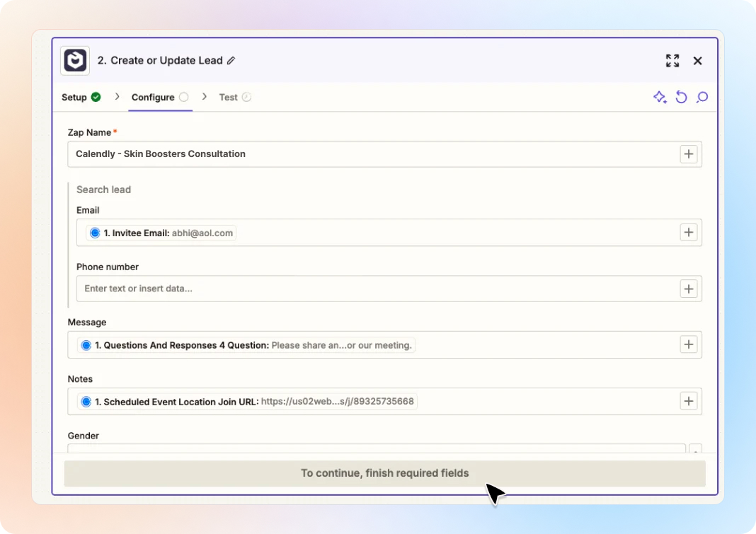Screen dimensions: 756x534
Task: Click the 'Search lead' section label
Action: pos(103,190)
